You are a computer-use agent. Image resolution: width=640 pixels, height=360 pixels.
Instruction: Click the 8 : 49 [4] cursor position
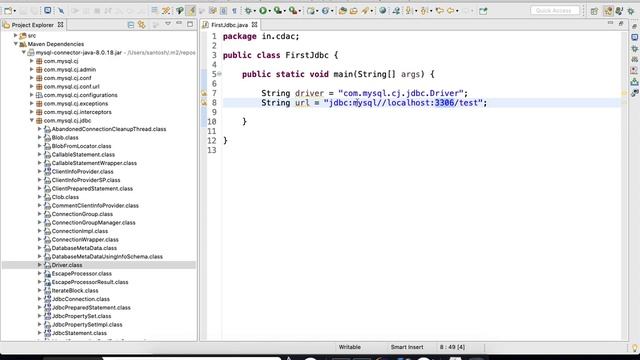452,347
